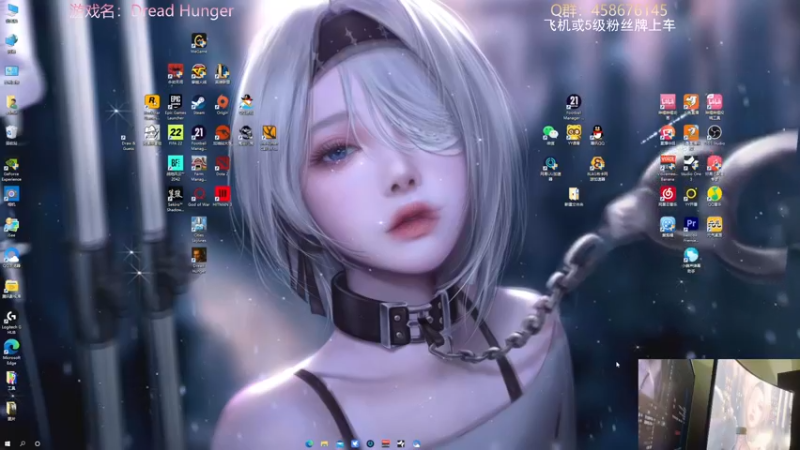The width and height of the screenshot is (800, 450).
Task: Click the Windows Start button
Action: (x=7, y=444)
